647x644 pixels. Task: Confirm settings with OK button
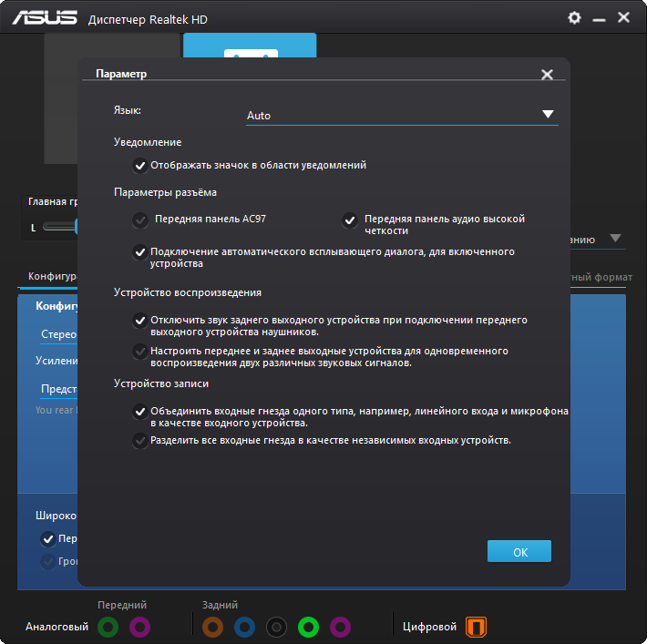click(x=519, y=552)
